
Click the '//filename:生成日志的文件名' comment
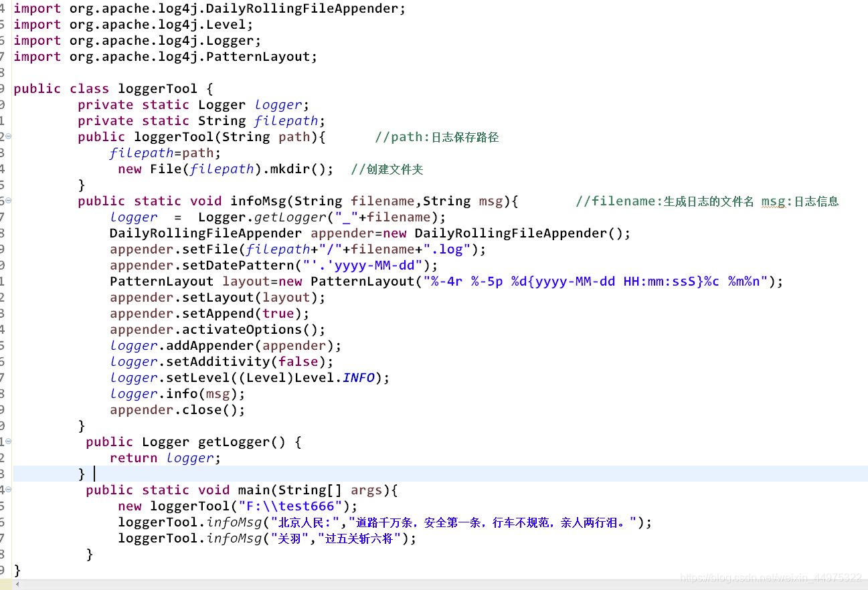pos(665,201)
